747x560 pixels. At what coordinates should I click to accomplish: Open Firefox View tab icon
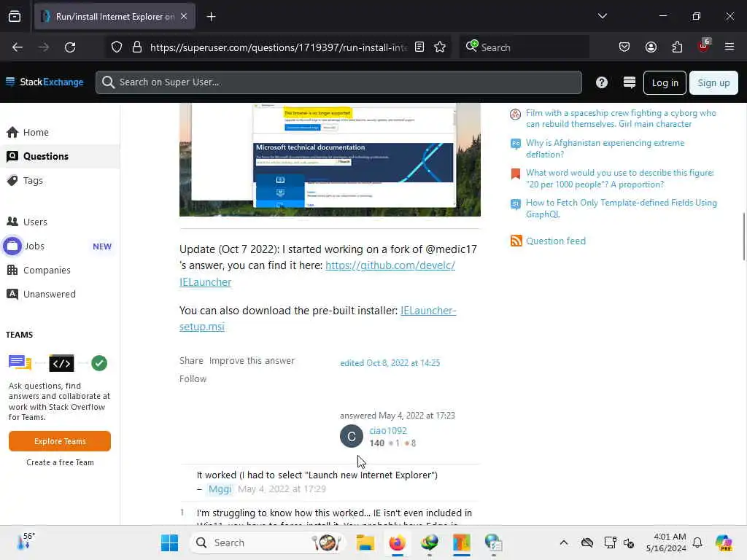tap(15, 16)
